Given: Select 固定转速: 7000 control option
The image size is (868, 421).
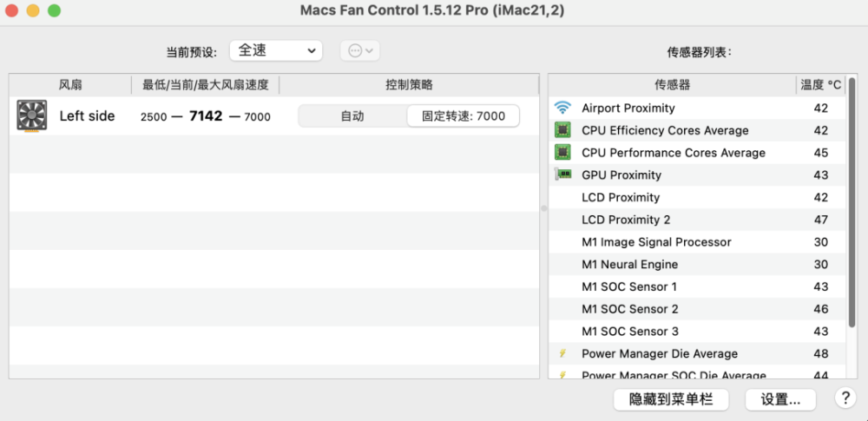Looking at the screenshot, I should click(x=464, y=116).
